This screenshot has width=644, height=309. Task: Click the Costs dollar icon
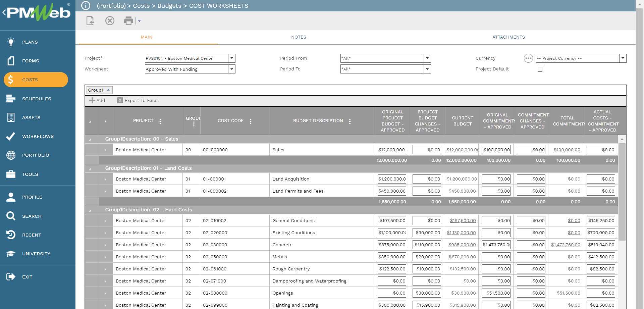point(11,80)
